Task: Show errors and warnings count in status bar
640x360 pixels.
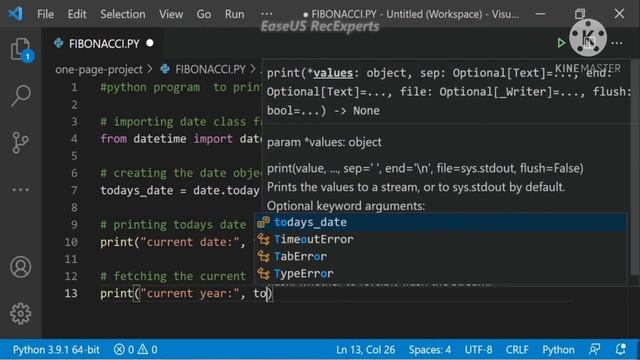Action: pos(136,349)
